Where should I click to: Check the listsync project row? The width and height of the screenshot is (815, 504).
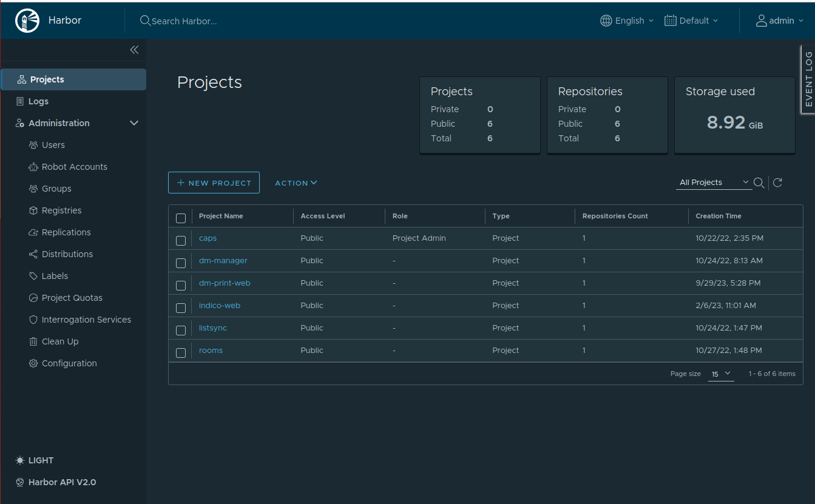click(181, 331)
